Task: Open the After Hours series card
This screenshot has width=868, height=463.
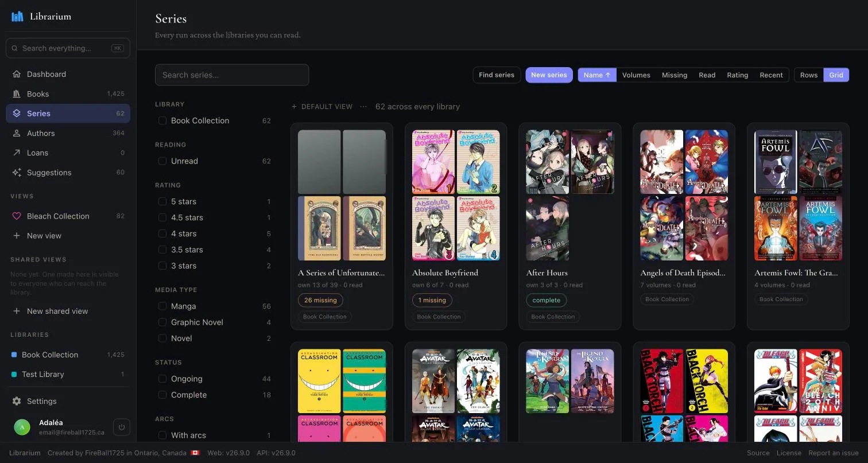Action: tap(570, 226)
